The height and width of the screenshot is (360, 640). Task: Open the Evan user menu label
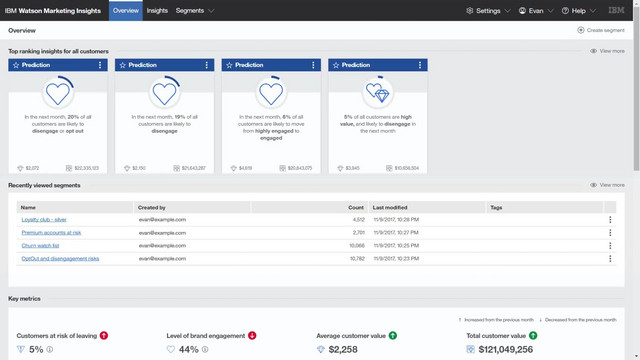click(536, 11)
